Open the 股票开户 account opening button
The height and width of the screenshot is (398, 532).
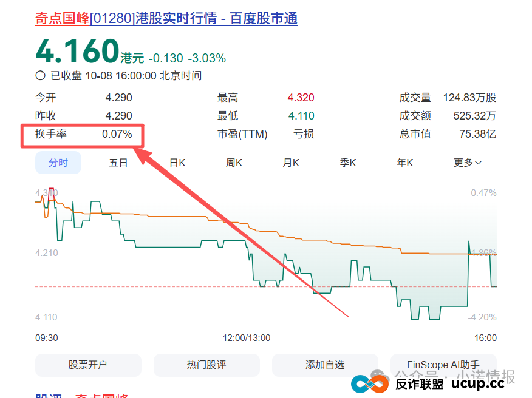coord(88,365)
